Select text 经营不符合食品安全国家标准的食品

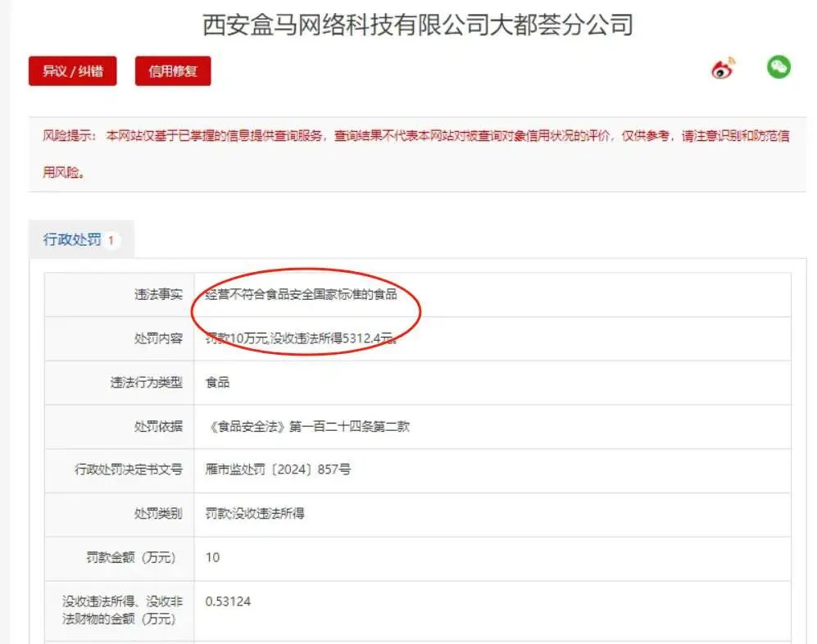(302, 294)
